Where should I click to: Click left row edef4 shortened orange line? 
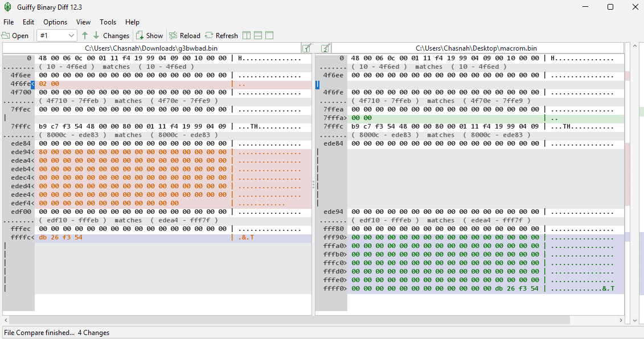[x=173, y=203]
